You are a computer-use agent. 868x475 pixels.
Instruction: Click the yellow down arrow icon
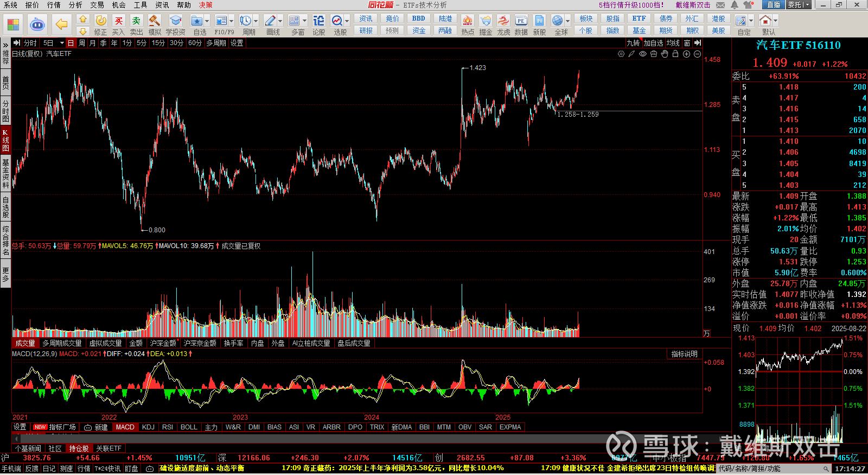coord(82,31)
